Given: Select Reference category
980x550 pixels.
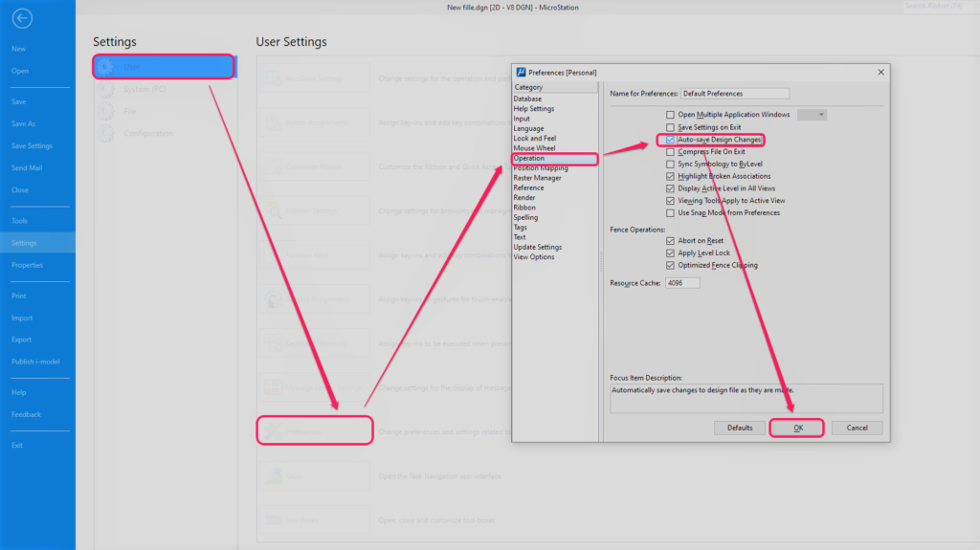Looking at the screenshot, I should click(528, 187).
